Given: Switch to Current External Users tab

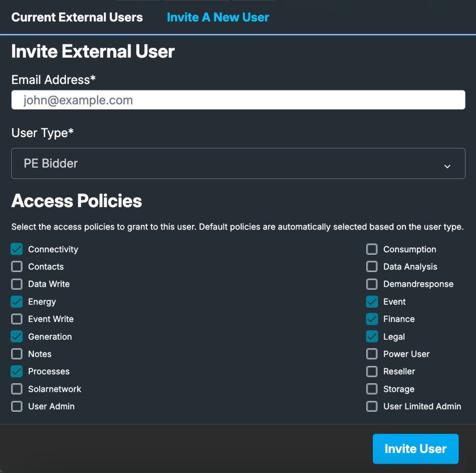Looking at the screenshot, I should click(77, 17).
